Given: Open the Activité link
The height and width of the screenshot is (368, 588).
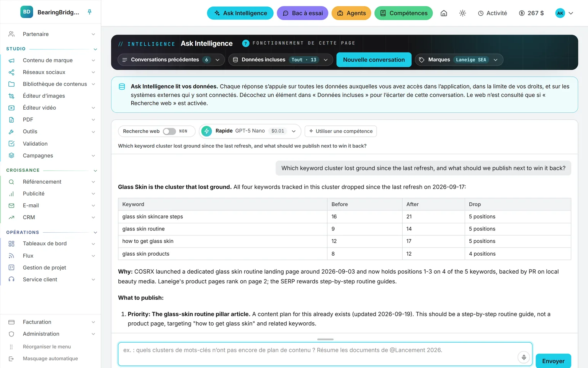Looking at the screenshot, I should pyautogui.click(x=492, y=13).
